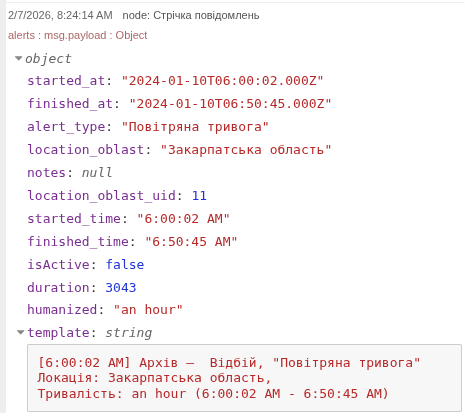
Task: Select the number 11 value
Action: point(199,196)
